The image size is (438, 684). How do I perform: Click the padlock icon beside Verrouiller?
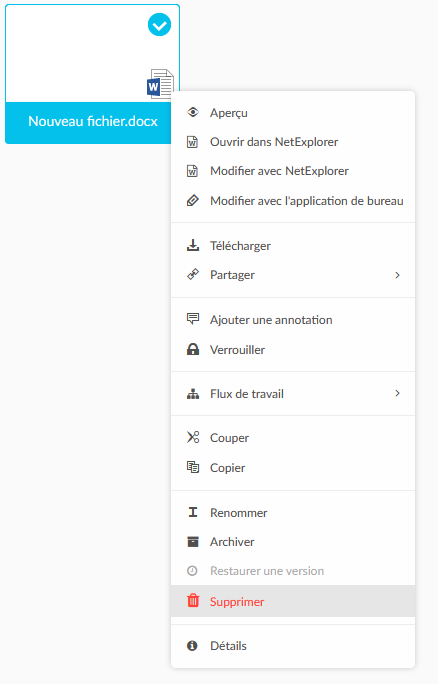pyautogui.click(x=193, y=349)
